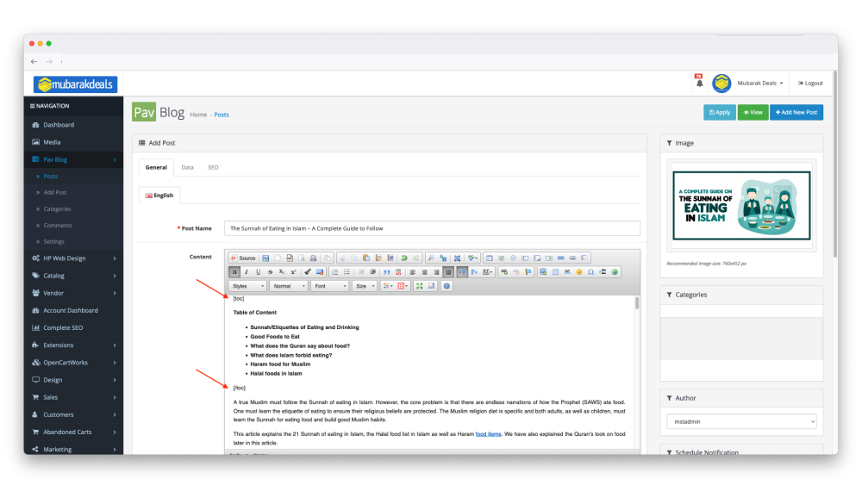Image resolution: width=862 pixels, height=504 pixels.
Task: Click the Remove Format paintbrush icon
Action: coord(309,271)
